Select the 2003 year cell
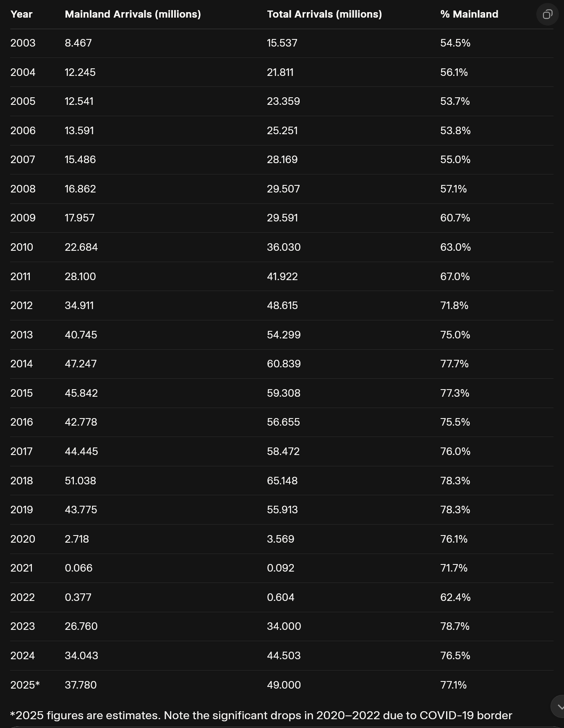564x728 pixels. 23,43
